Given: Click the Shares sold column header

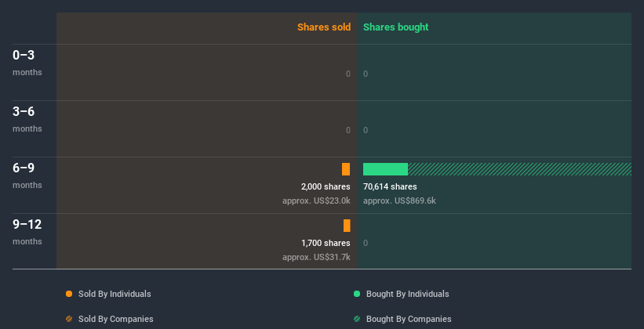Looking at the screenshot, I should pos(324,27).
